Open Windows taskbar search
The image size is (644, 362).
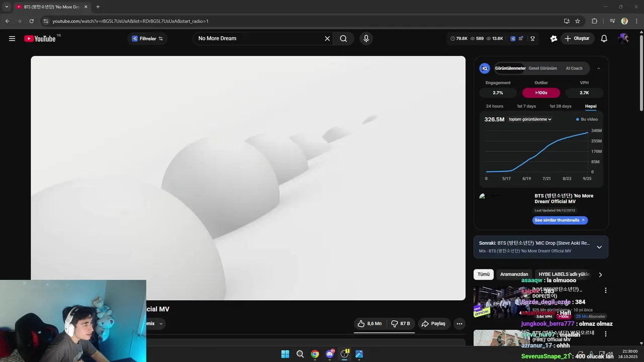tap(300, 354)
